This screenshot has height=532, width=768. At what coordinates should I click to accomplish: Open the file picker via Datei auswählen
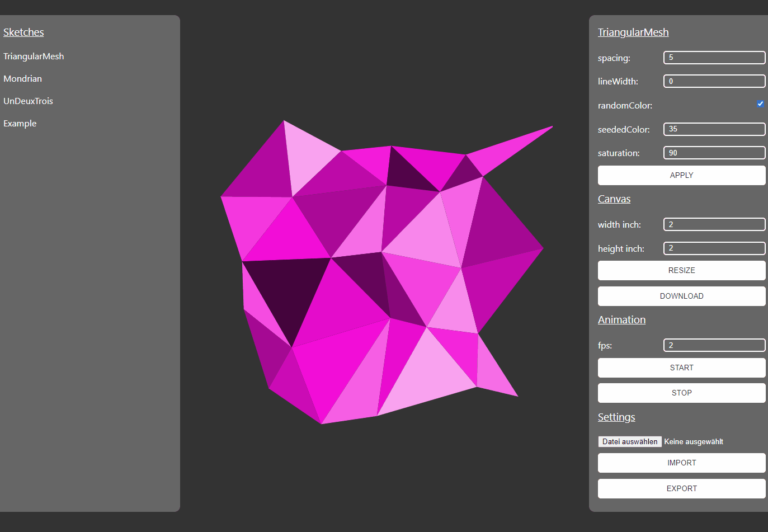click(629, 441)
